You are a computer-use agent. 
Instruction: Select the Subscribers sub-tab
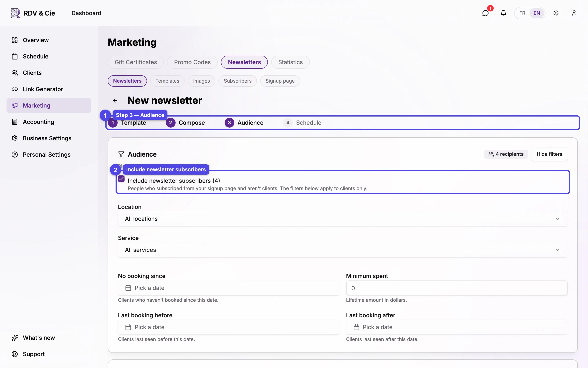click(x=237, y=81)
